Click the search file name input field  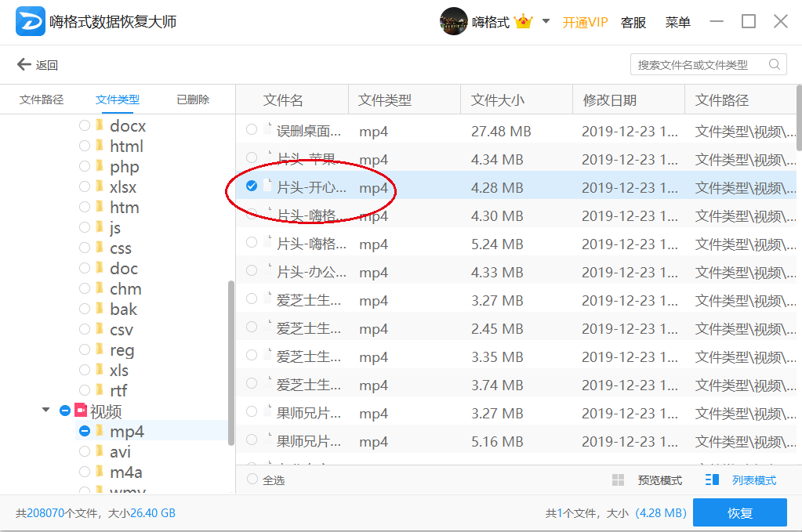point(709,64)
